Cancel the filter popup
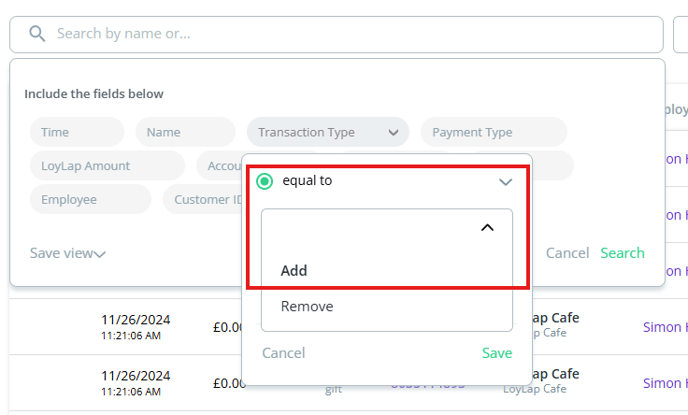 click(x=283, y=353)
